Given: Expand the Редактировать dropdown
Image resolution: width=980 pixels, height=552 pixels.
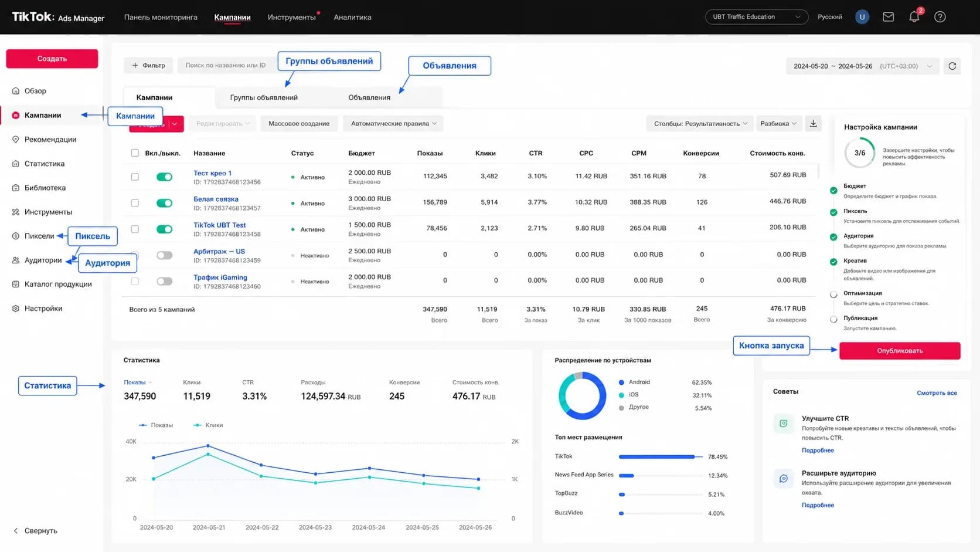Looking at the screenshot, I should 222,123.
